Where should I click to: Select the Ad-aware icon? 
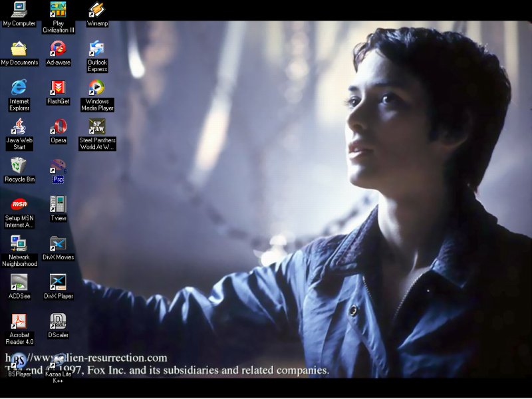(x=58, y=49)
